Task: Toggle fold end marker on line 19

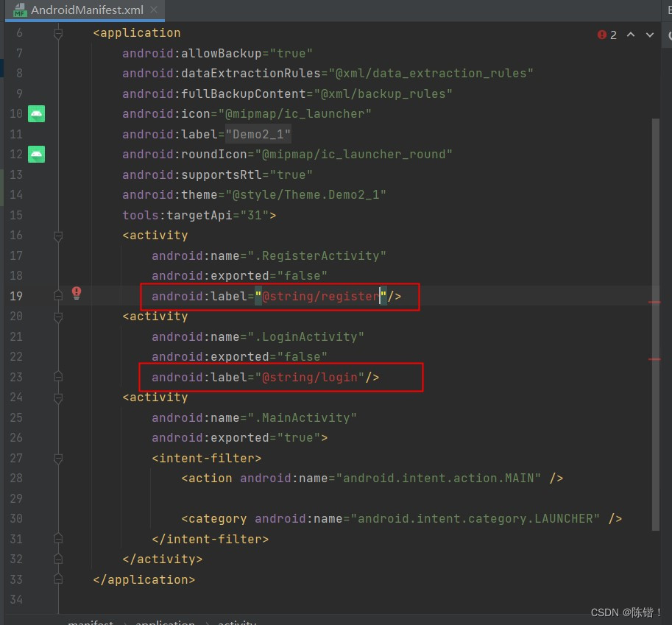Action: pos(58,295)
